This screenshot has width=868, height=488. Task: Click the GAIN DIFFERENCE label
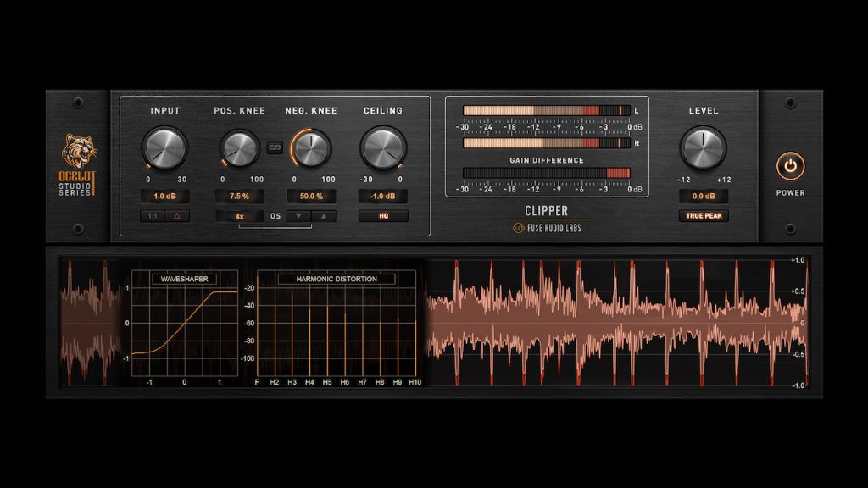[547, 160]
